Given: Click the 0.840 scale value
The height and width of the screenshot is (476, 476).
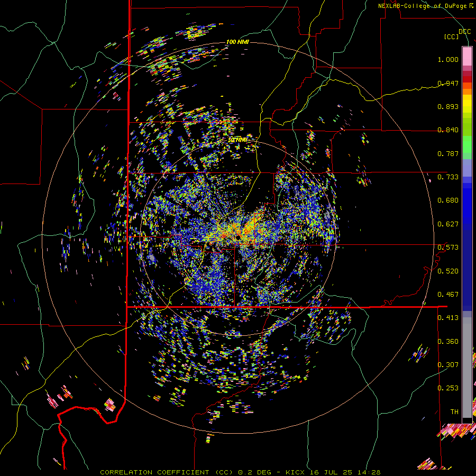Looking at the screenshot, I should pos(448,130).
